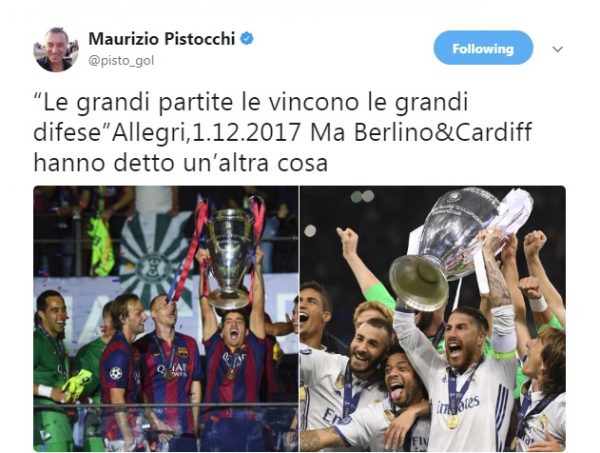The height and width of the screenshot is (453, 600).
Task: Open the Maurizio Pistocchi display name link
Action: 161,39
